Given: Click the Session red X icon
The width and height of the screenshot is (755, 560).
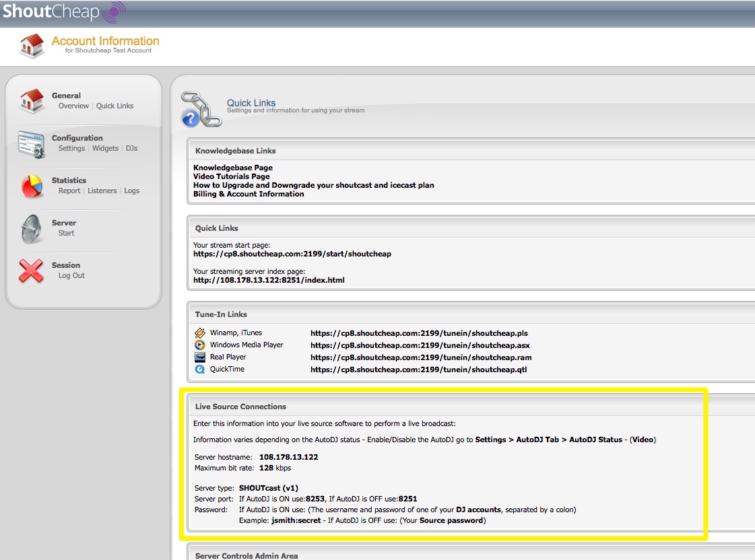Looking at the screenshot, I should point(31,271).
